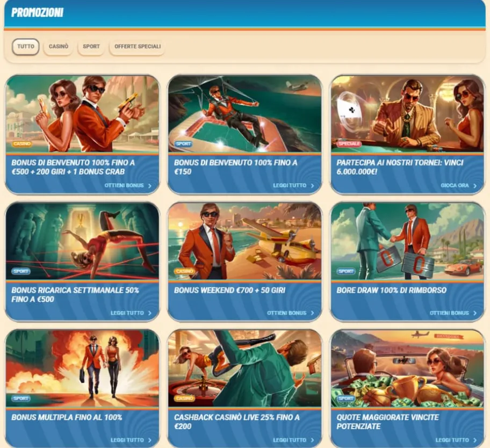Click the Casino badge on the €500 welcome card
Viewport: 490px width, 448px height.
[22, 144]
